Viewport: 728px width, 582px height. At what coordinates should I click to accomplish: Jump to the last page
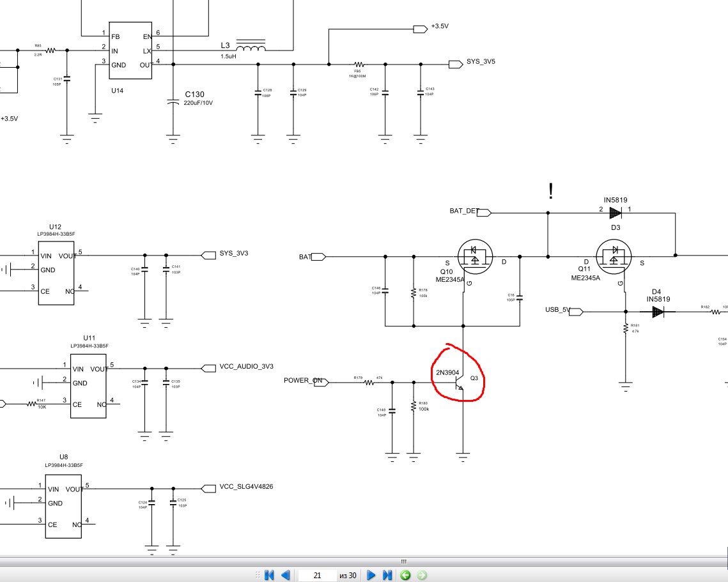(x=387, y=575)
